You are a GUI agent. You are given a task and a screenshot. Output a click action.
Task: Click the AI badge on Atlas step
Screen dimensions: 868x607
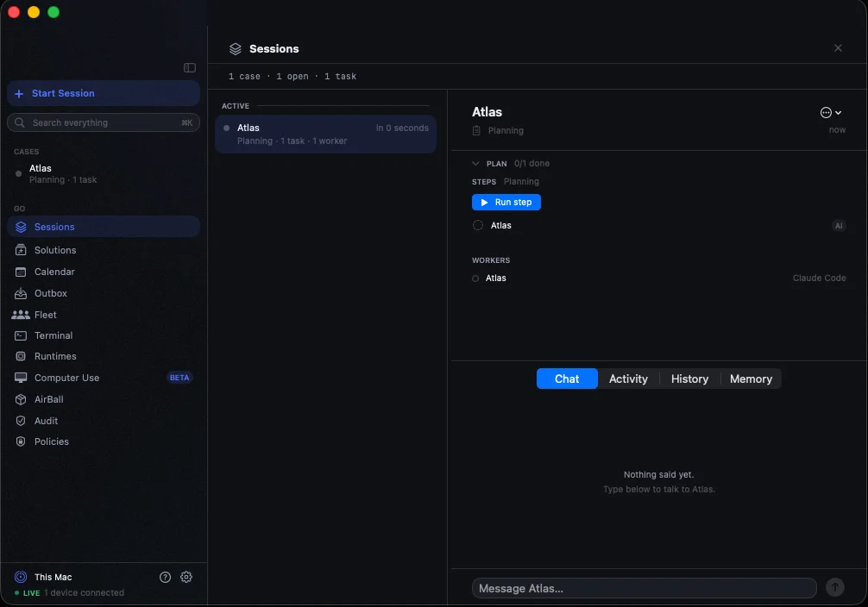point(839,226)
